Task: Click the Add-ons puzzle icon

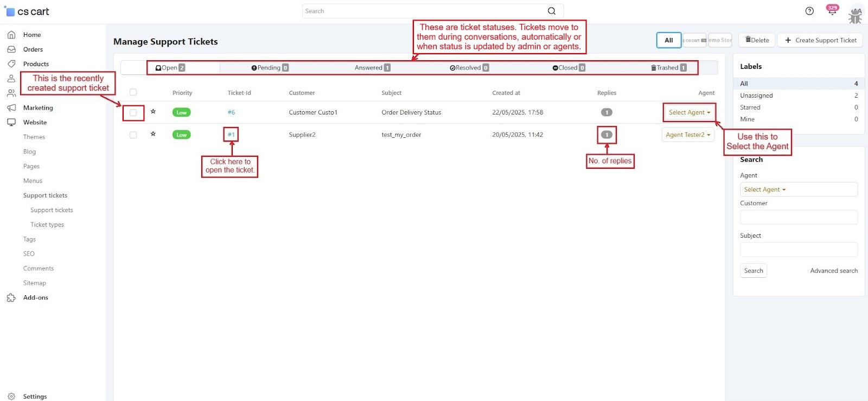Action: pos(11,298)
